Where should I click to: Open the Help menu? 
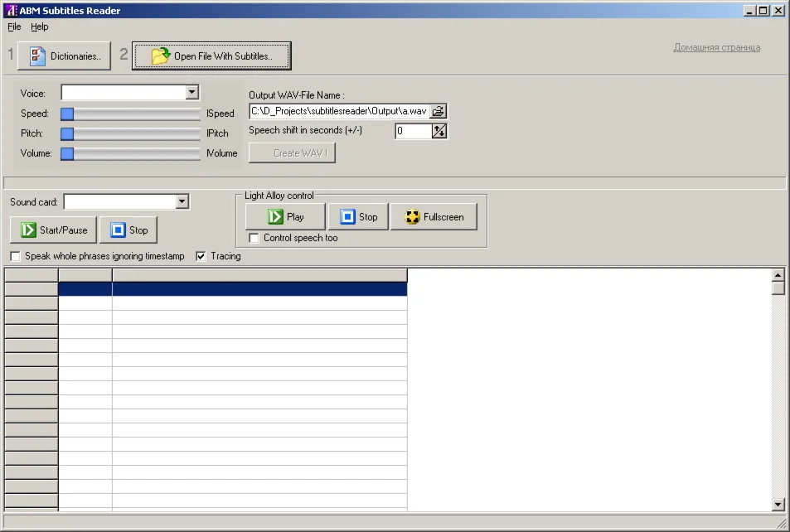pos(39,27)
